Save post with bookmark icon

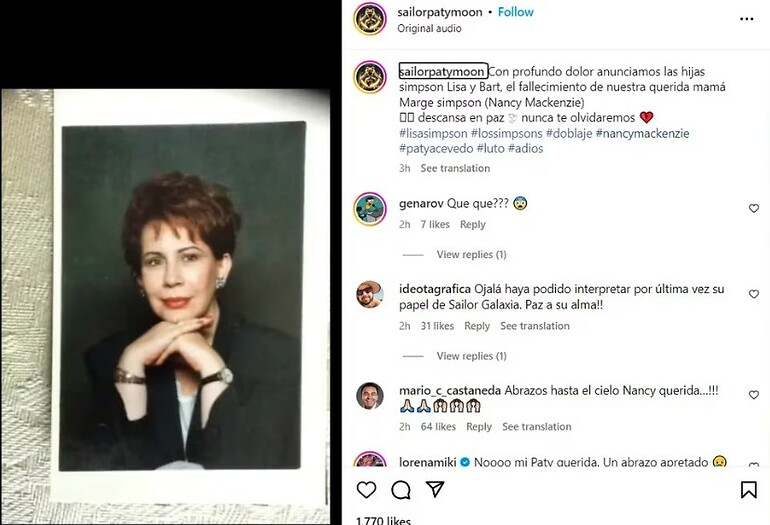(x=748, y=490)
